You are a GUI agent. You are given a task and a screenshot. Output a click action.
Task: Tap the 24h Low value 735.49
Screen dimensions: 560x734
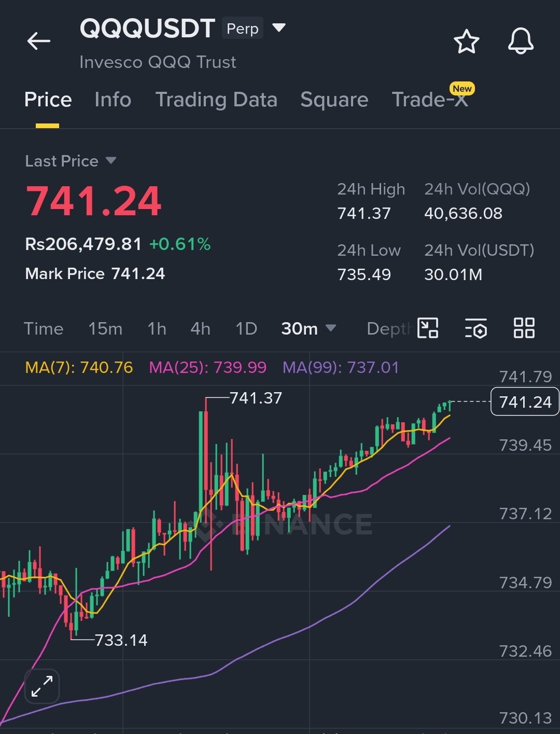pos(364,275)
